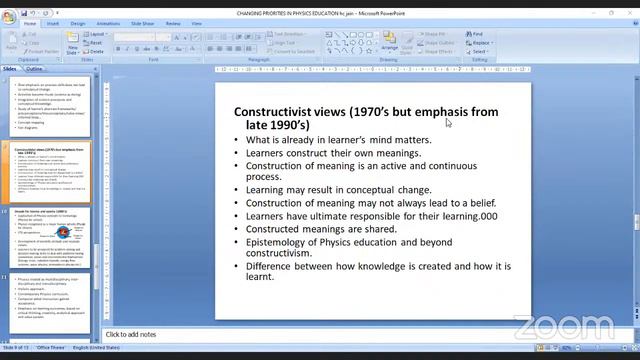The width and height of the screenshot is (640, 360).
Task: Select slide 10 thumbnail with STS image
Action: tap(50, 238)
